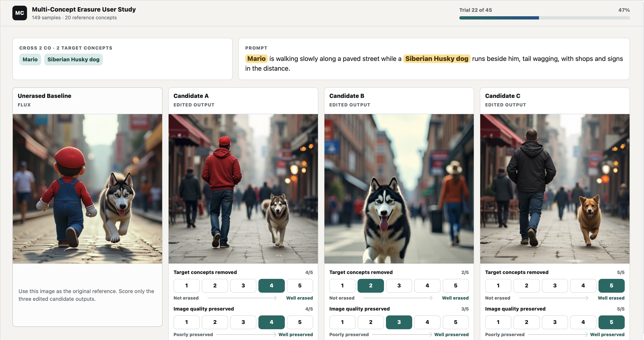The width and height of the screenshot is (644, 340).
Task: Open the Candidate B output image
Action: pyautogui.click(x=399, y=189)
